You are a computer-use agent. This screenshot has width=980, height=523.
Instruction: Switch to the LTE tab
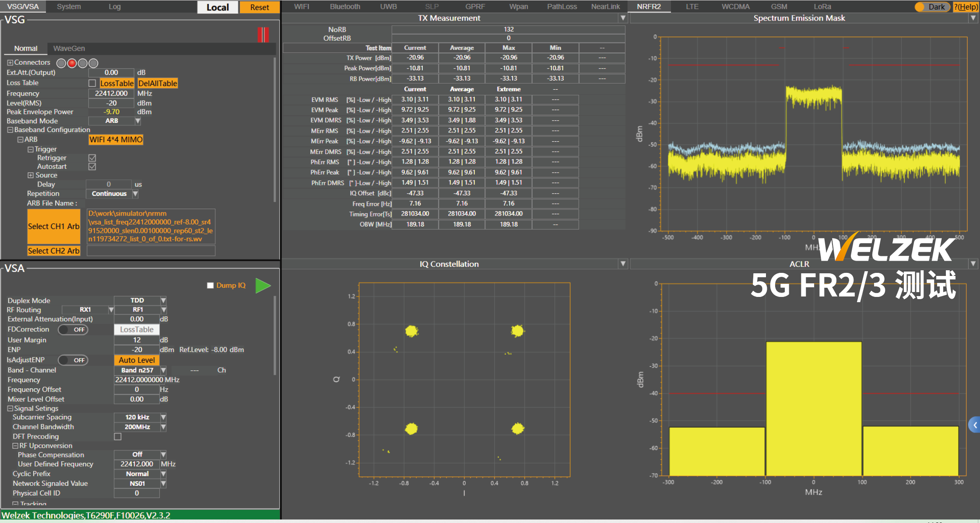692,7
